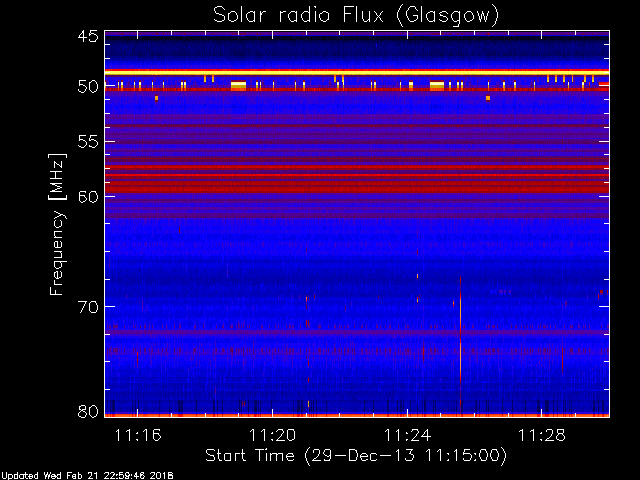The height and width of the screenshot is (480, 640).
Task: Click the 55 MHz frequency label
Action: 88,142
